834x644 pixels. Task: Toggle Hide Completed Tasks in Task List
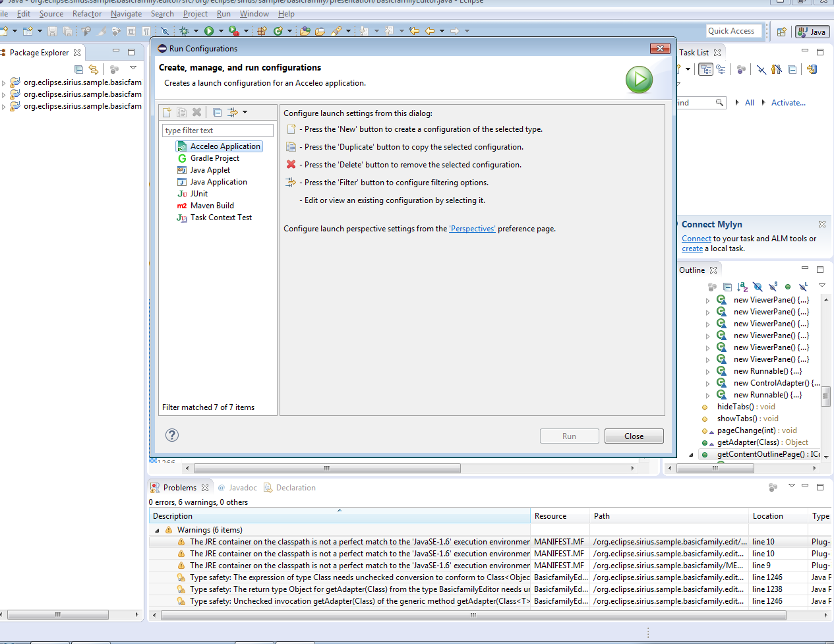point(761,69)
